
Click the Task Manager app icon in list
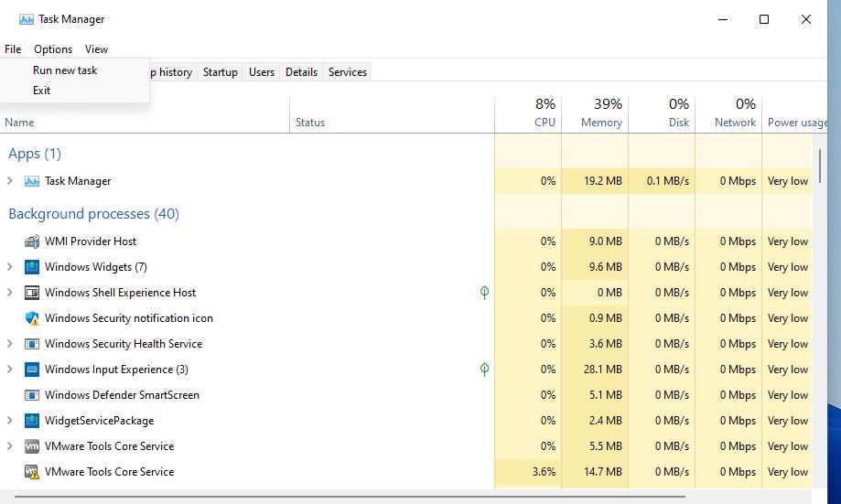(x=32, y=181)
